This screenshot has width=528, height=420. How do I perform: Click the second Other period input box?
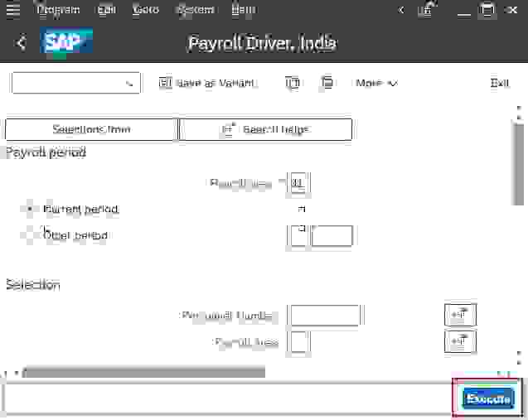[x=332, y=236]
